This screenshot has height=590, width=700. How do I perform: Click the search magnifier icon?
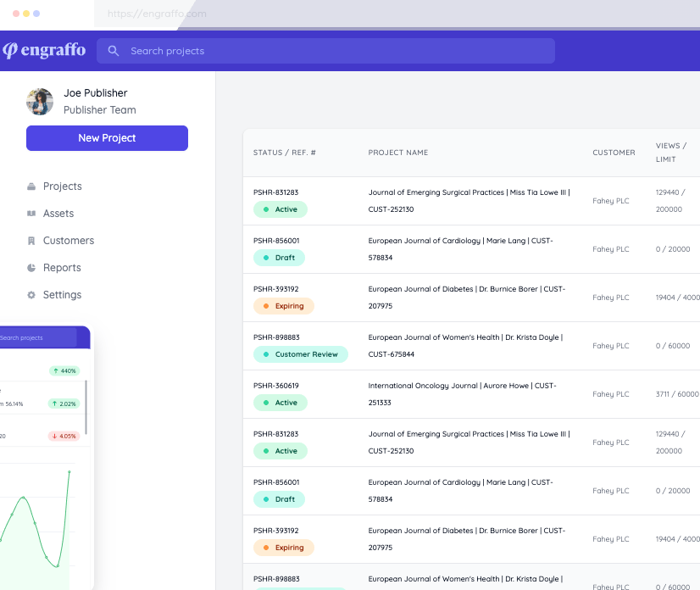[114, 51]
